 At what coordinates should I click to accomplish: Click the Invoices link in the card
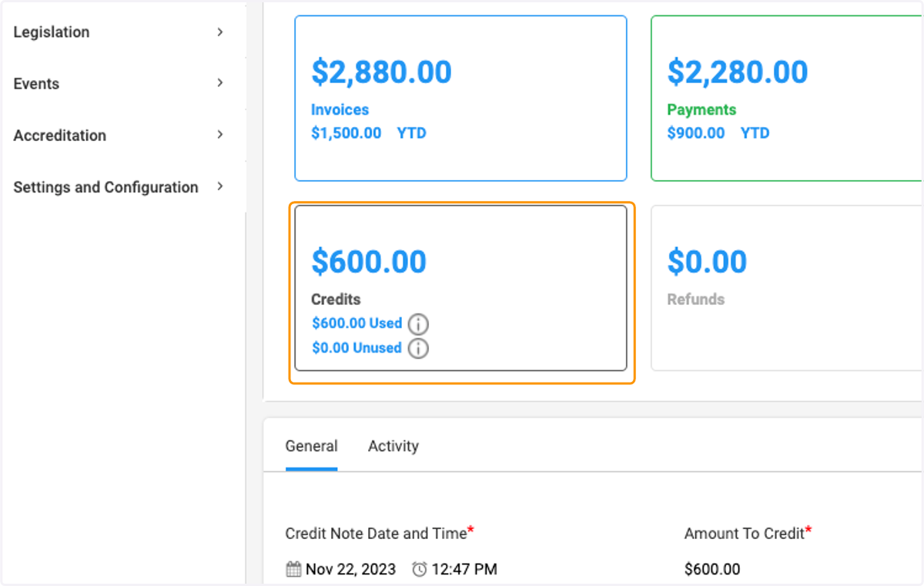[340, 109]
